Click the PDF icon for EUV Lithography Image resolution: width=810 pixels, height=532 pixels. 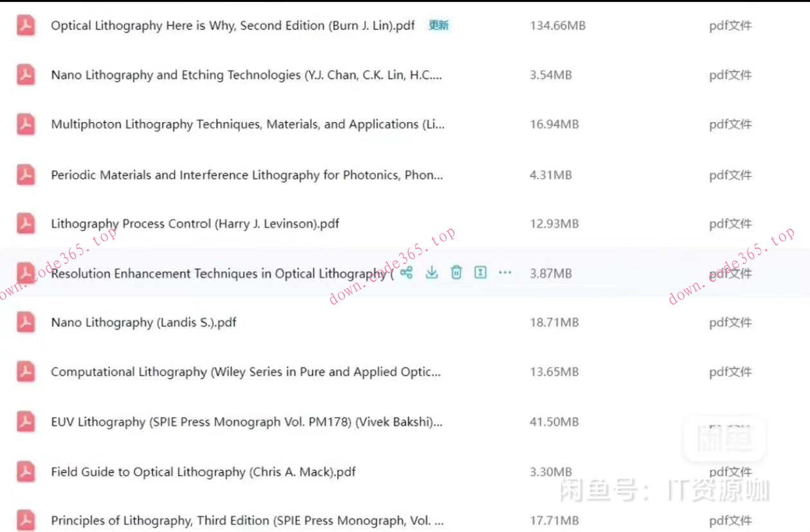click(x=26, y=422)
